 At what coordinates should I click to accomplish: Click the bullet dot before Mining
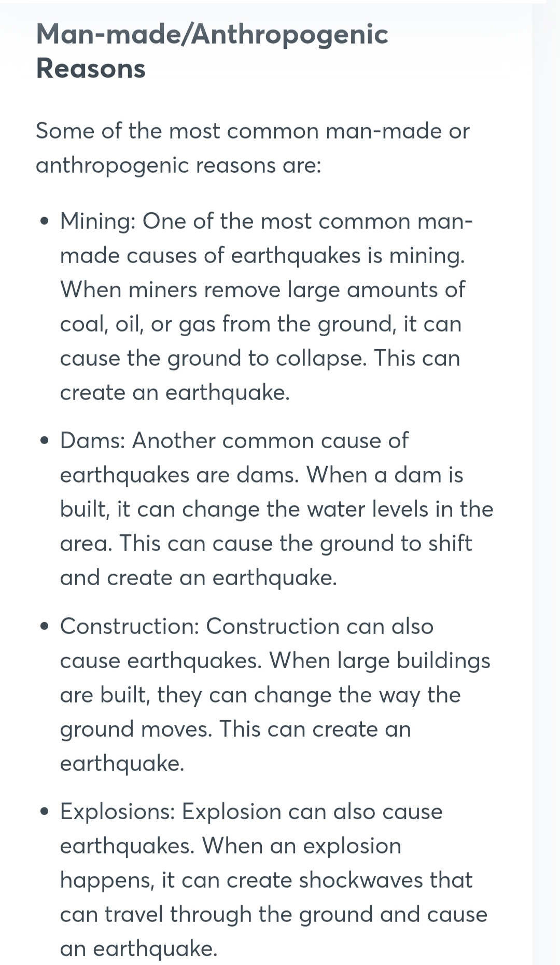pos(46,222)
